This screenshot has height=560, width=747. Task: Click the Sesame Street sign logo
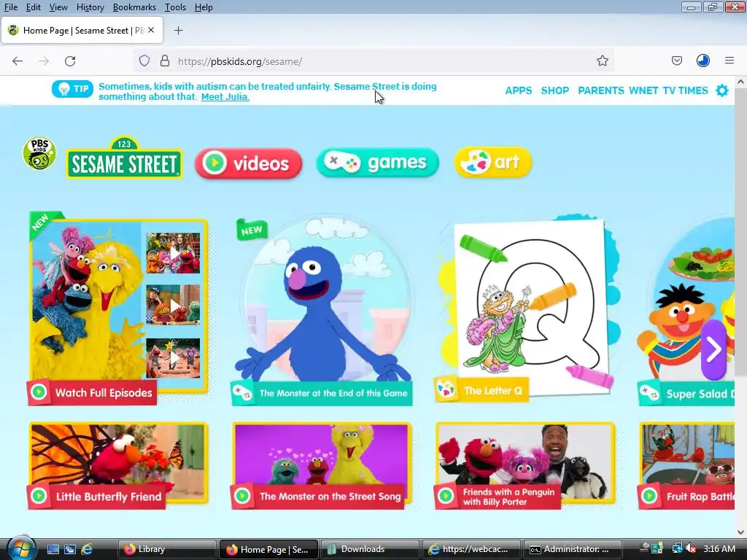[x=124, y=158]
